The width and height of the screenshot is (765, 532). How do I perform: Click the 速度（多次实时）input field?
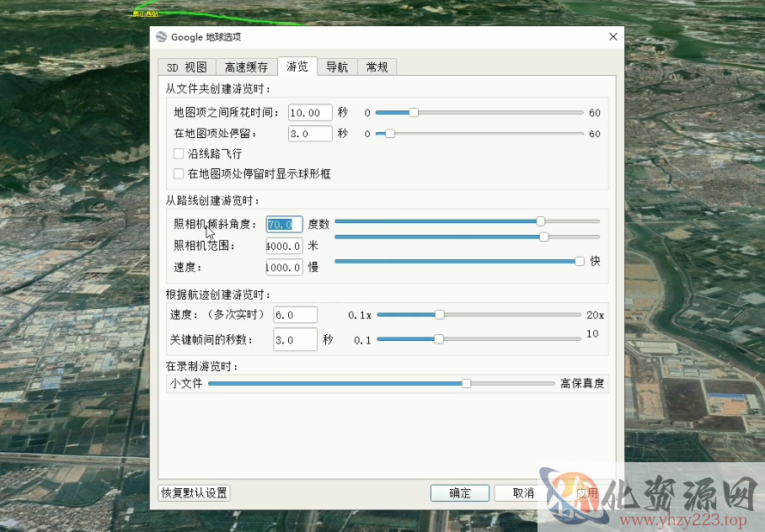[295, 315]
